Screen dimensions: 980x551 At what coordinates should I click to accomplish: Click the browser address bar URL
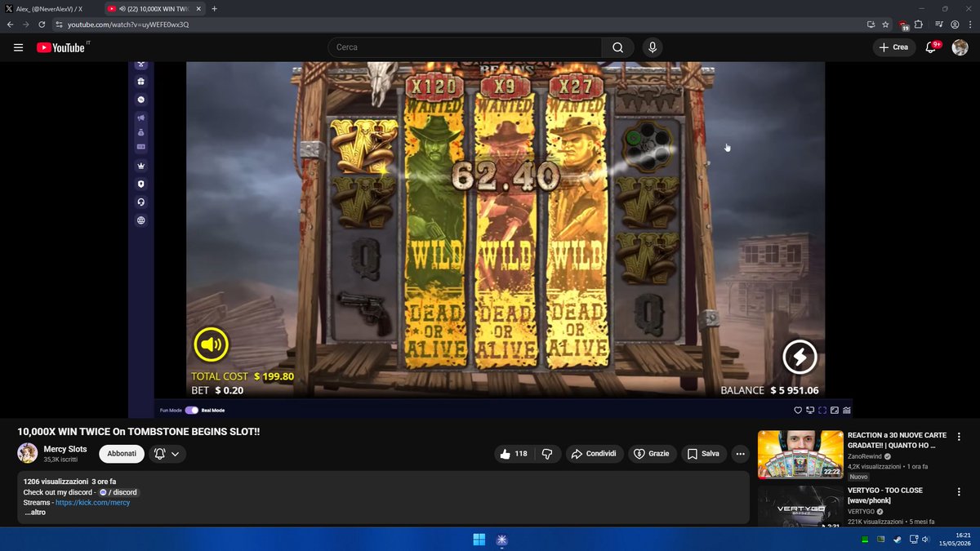pyautogui.click(x=128, y=24)
